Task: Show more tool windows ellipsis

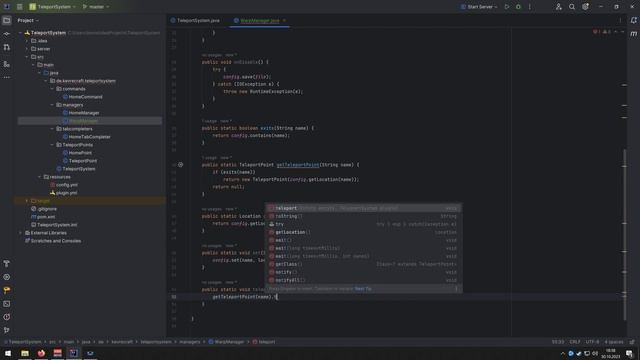Action: (x=7, y=77)
